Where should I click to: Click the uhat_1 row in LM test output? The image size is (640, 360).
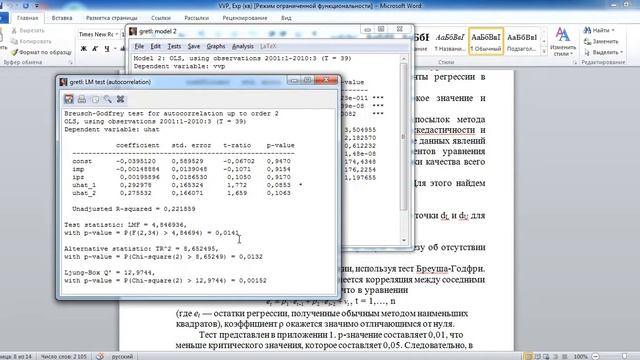tap(187, 185)
